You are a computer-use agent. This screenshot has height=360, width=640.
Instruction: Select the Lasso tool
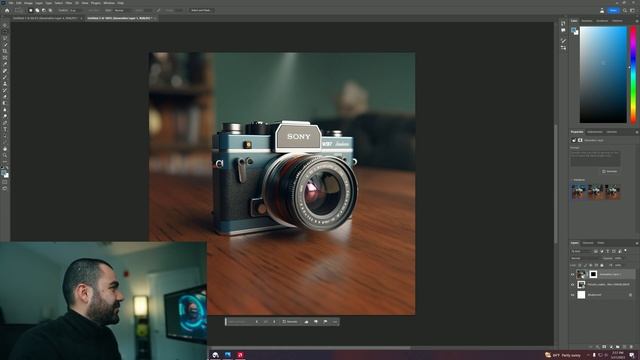point(5,38)
